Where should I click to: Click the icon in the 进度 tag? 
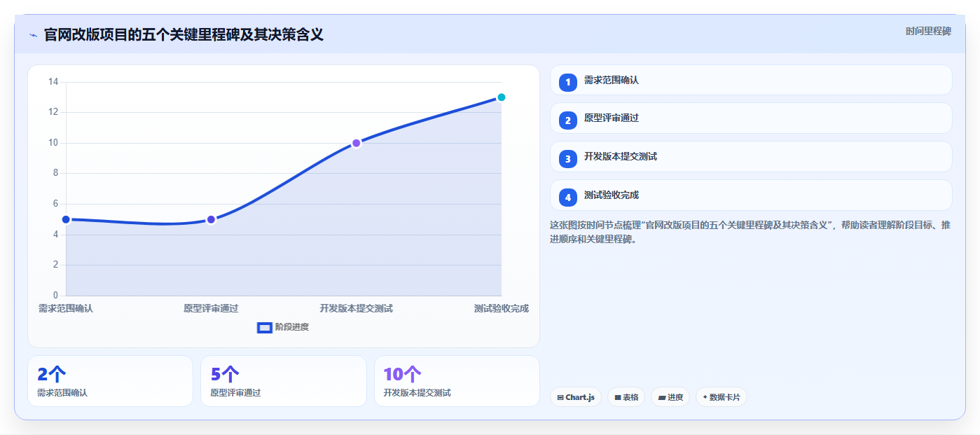pos(662,397)
